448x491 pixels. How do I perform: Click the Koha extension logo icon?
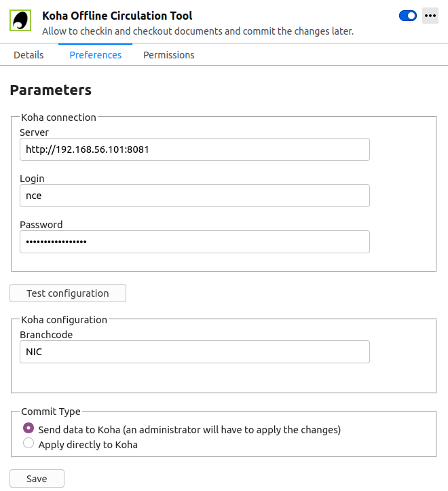coord(20,20)
